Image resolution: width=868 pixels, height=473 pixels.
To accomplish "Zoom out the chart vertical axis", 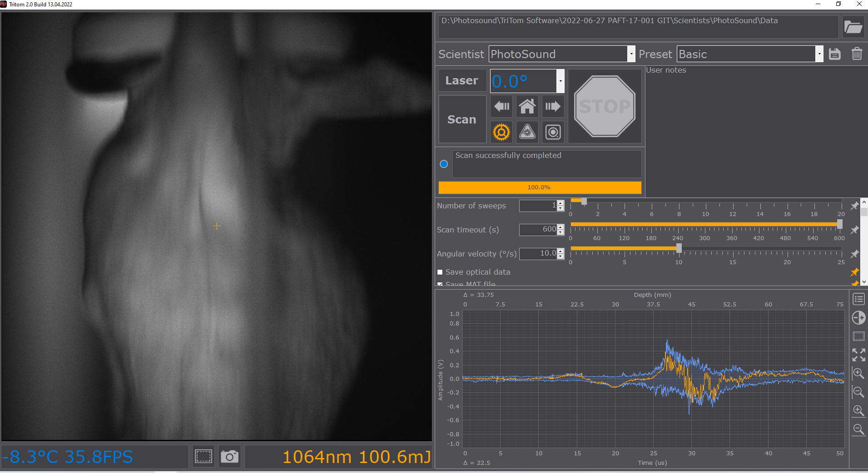I will tap(858, 392).
